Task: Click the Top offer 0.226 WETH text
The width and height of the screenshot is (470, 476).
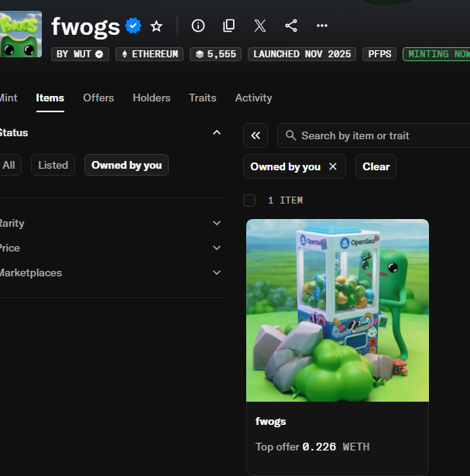Action: 312,447
